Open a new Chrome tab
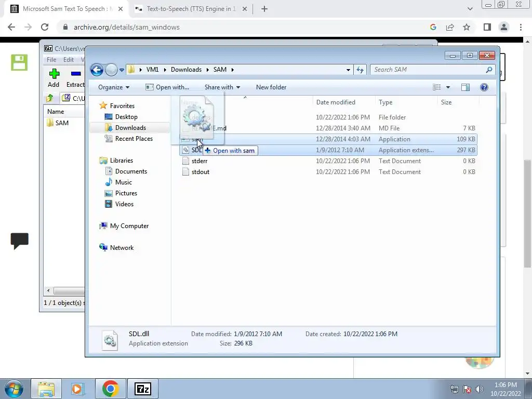532x399 pixels. pyautogui.click(x=264, y=9)
